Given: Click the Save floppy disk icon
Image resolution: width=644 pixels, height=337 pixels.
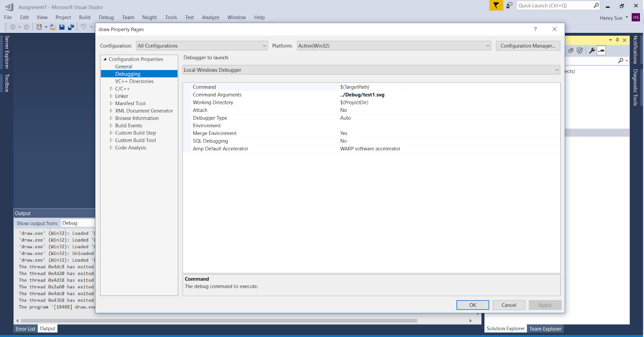Looking at the screenshot, I should point(62,27).
